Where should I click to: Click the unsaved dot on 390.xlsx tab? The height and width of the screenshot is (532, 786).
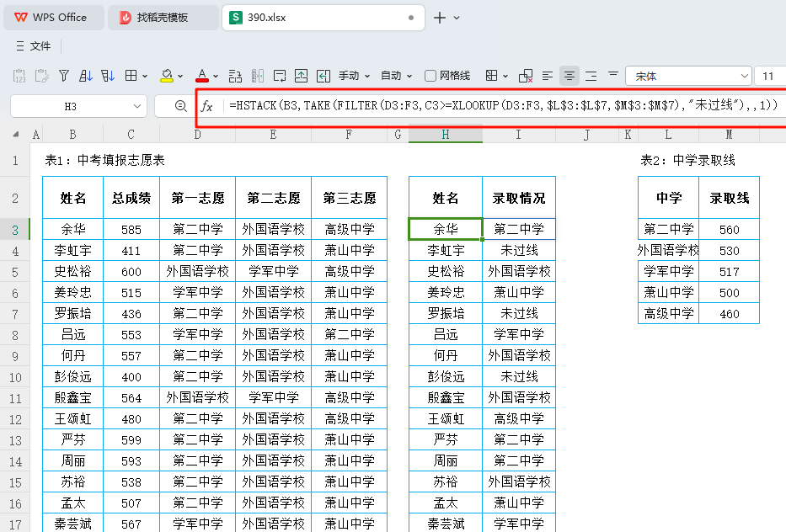pos(411,18)
